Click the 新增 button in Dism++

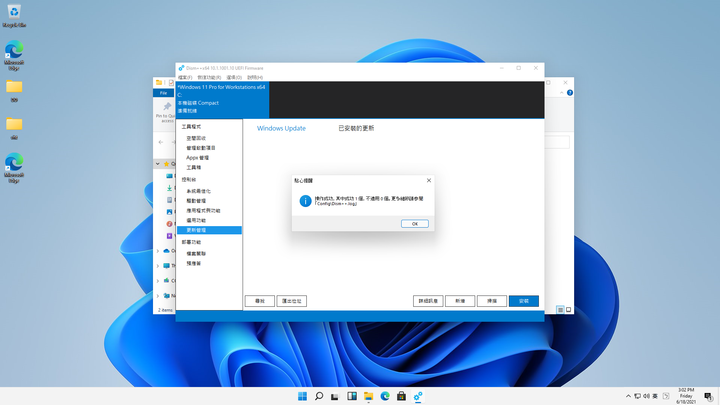[x=460, y=301]
